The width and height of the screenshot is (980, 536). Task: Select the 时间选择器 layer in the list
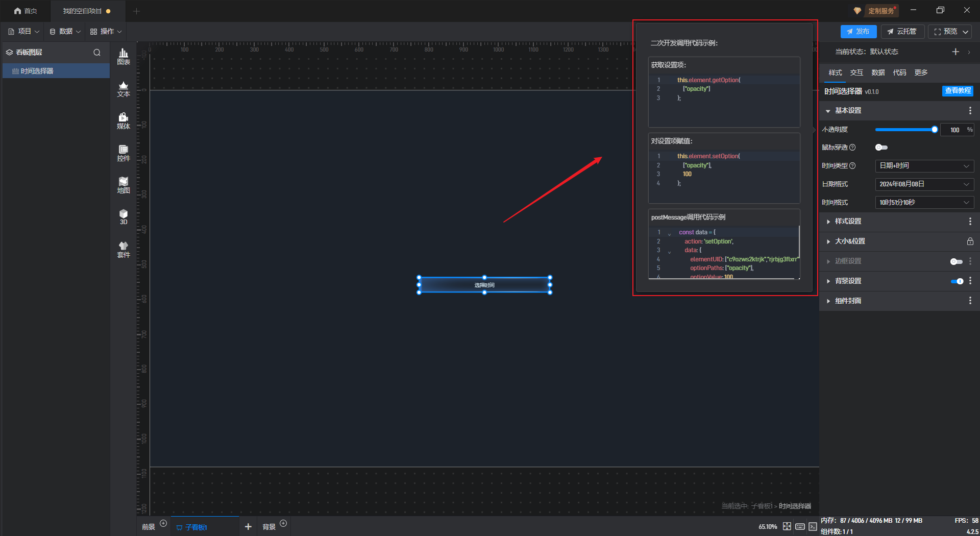pyautogui.click(x=37, y=71)
